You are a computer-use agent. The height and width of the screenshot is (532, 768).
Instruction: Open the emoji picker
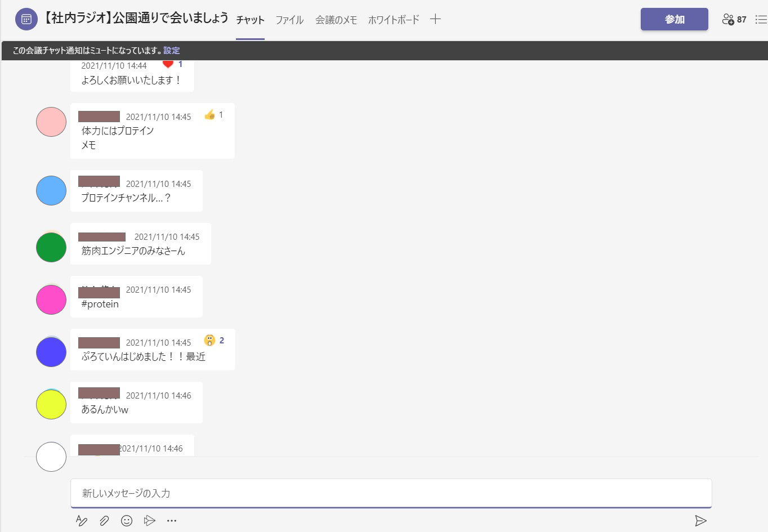pos(127,521)
